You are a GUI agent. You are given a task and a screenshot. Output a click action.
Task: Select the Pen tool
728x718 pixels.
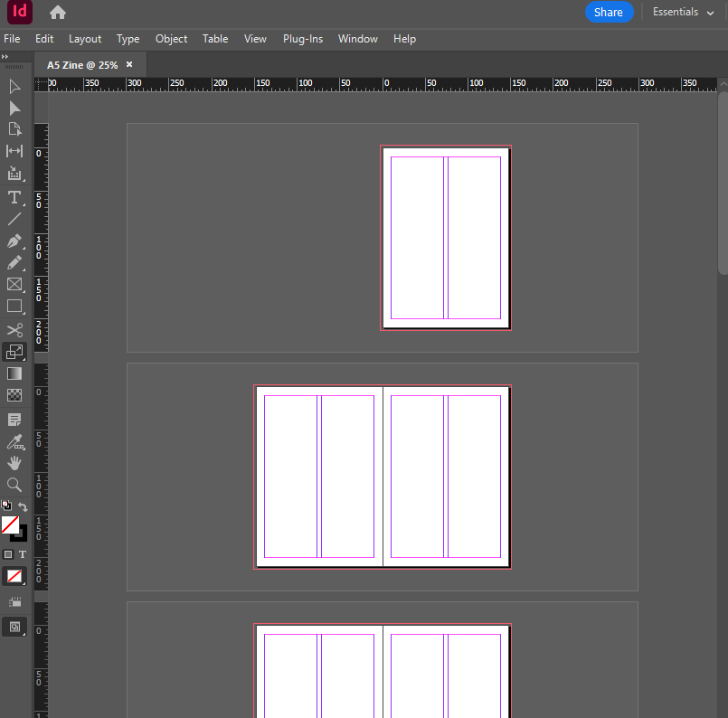point(14,241)
